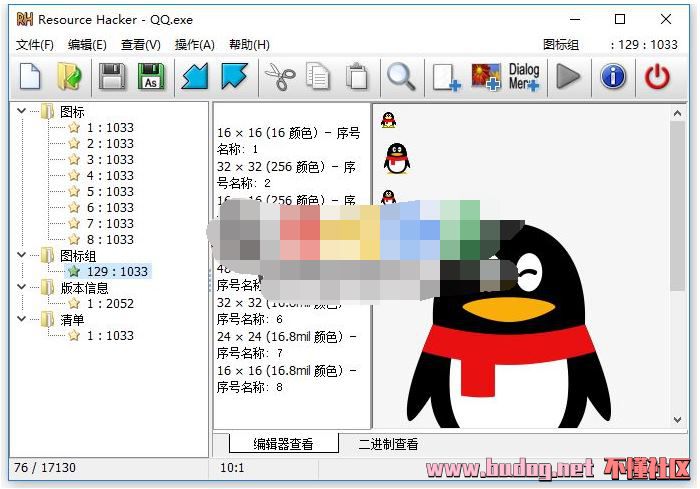Viewport: 700px width, 489px height.
Task: Collapse the 清单 tree node
Action: tap(21, 318)
